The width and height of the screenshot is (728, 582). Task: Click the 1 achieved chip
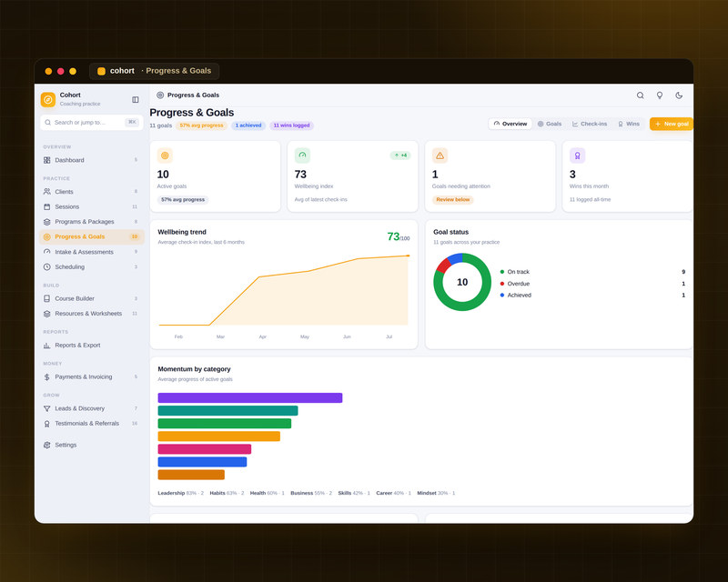pos(248,125)
